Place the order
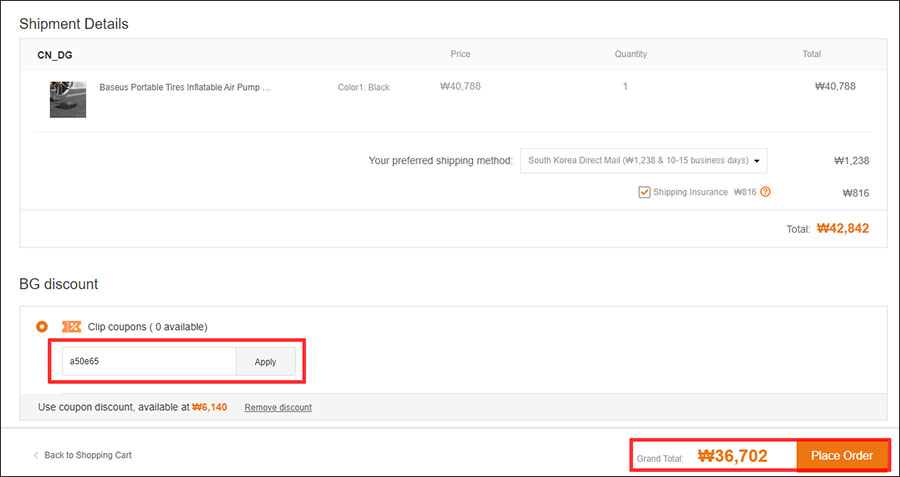The width and height of the screenshot is (900, 477). point(842,456)
